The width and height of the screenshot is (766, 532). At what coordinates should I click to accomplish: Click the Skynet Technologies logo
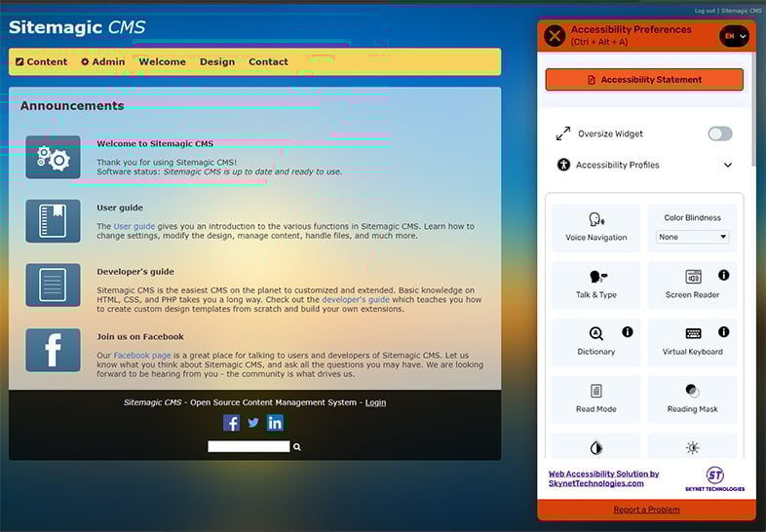point(714,478)
